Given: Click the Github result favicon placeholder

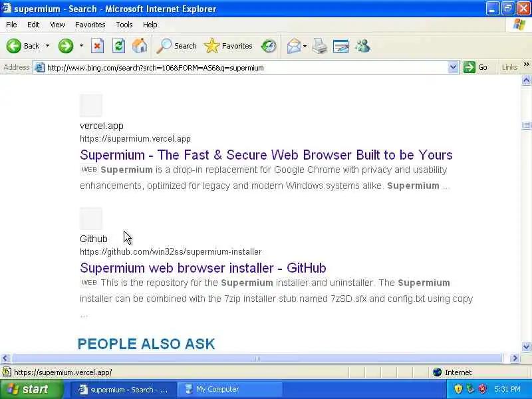Looking at the screenshot, I should [x=91, y=219].
